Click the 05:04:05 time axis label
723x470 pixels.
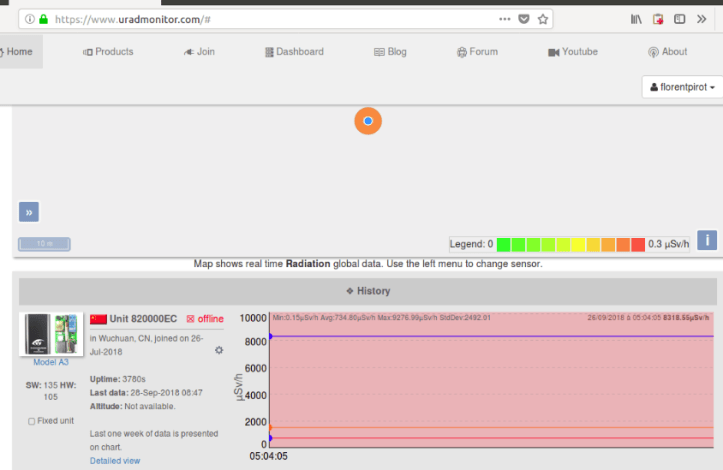(x=268, y=456)
